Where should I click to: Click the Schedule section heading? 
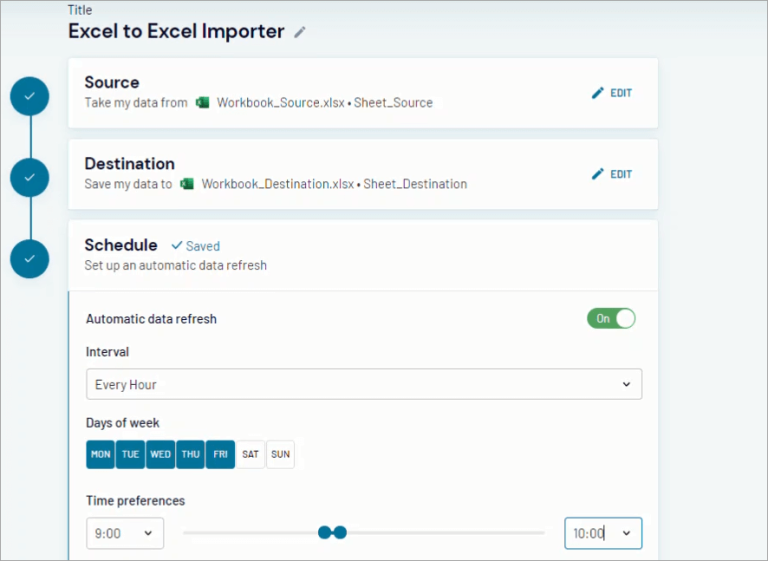[121, 245]
